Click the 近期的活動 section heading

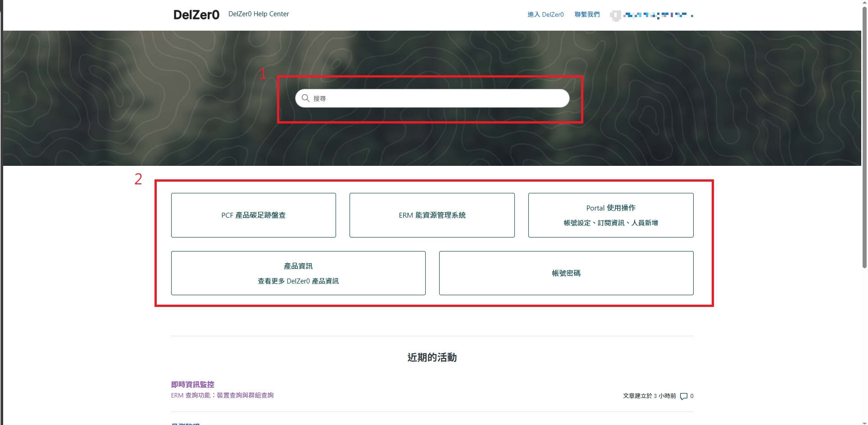tap(431, 357)
